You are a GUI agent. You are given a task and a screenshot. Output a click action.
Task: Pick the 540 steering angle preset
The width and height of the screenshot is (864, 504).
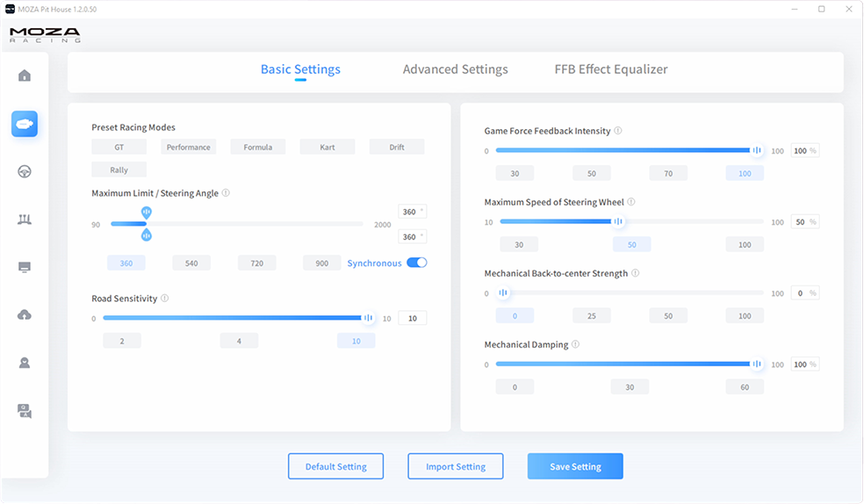pyautogui.click(x=191, y=263)
